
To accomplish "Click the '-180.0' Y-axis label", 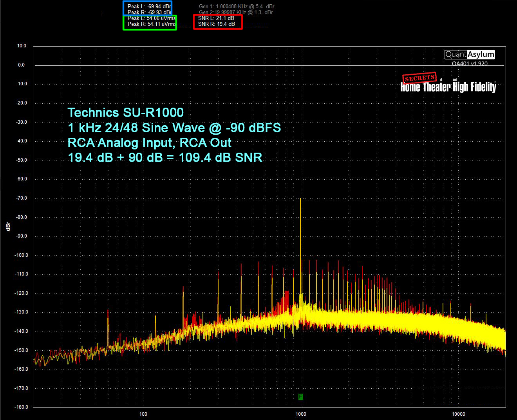I will click(x=22, y=407).
